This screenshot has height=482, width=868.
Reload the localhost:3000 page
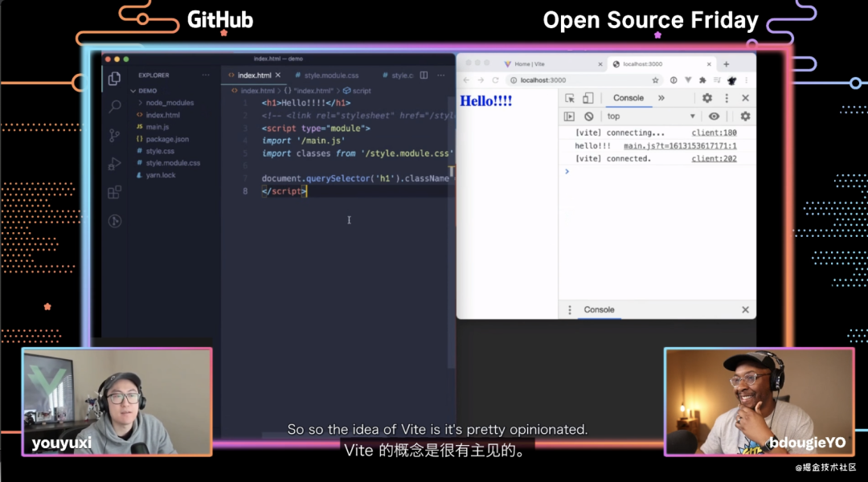495,80
